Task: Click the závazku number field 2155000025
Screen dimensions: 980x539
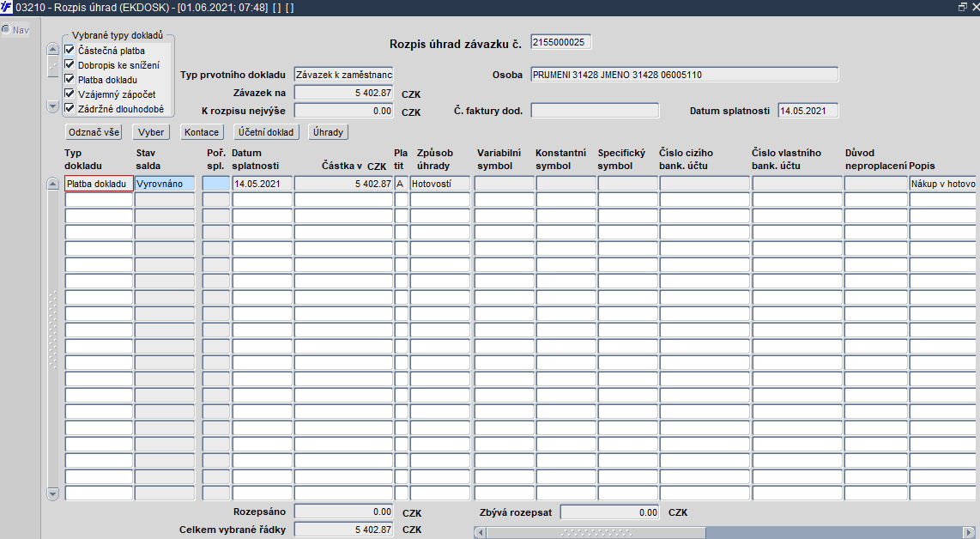Action: click(x=560, y=42)
